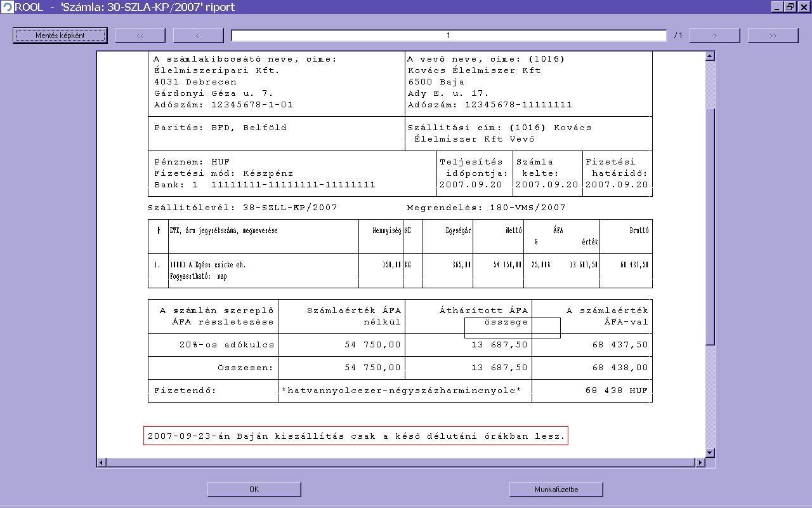Open the ROOL system menu icon in title bar

coord(7,7)
